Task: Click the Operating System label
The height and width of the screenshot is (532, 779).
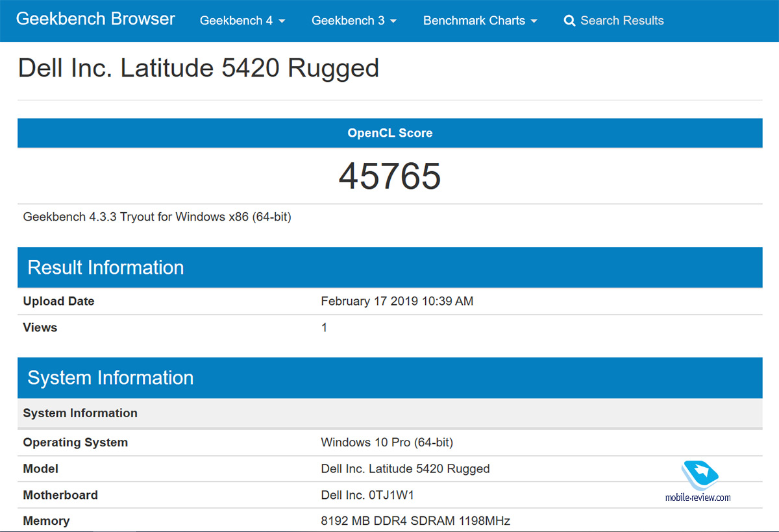Action: [75, 442]
